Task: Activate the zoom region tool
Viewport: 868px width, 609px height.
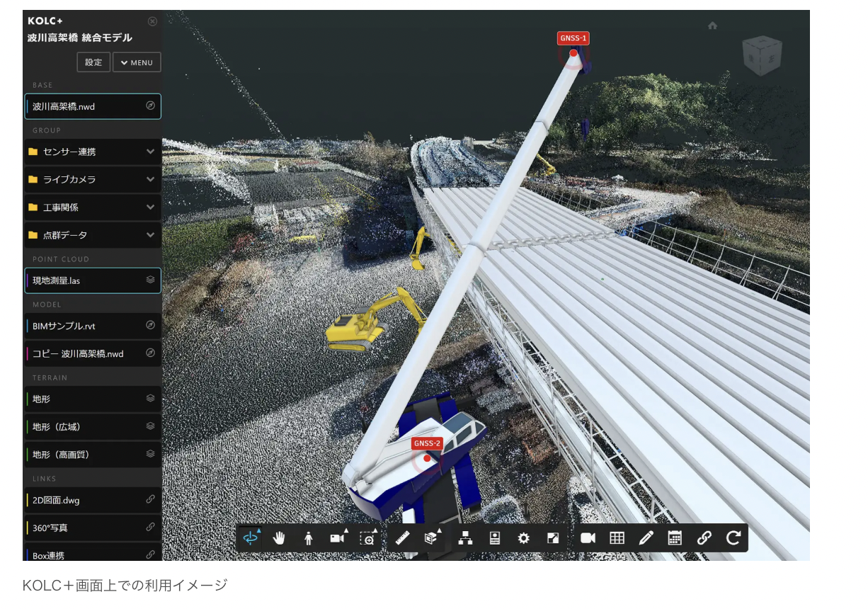Action: point(367,538)
